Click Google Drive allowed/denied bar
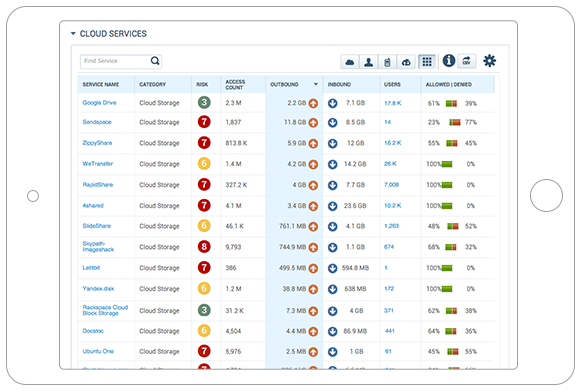 pyautogui.click(x=451, y=103)
